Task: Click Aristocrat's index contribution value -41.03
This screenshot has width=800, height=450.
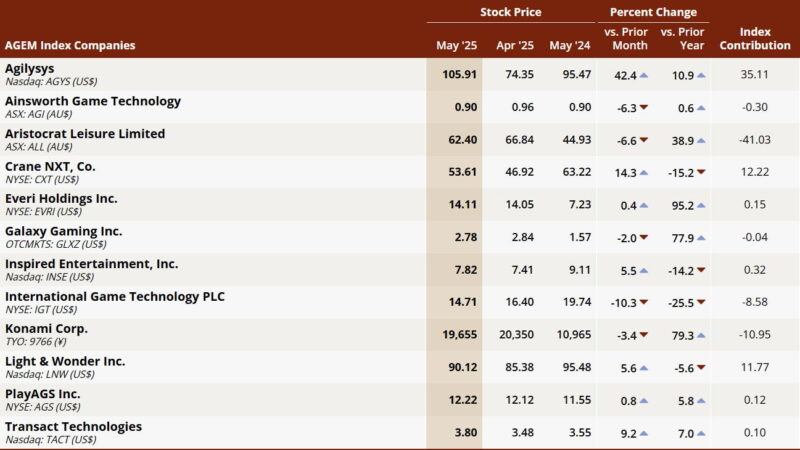Action: 755,140
